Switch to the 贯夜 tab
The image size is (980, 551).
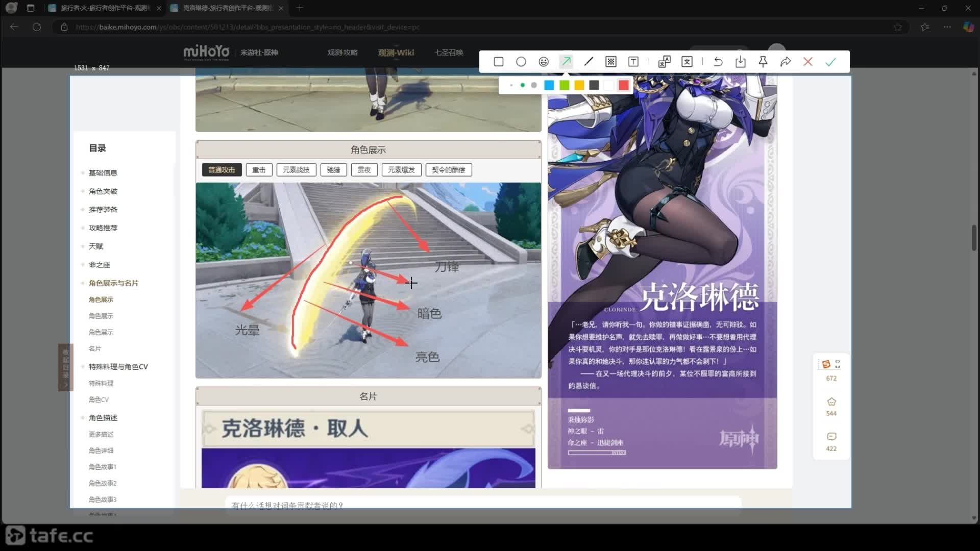point(364,170)
